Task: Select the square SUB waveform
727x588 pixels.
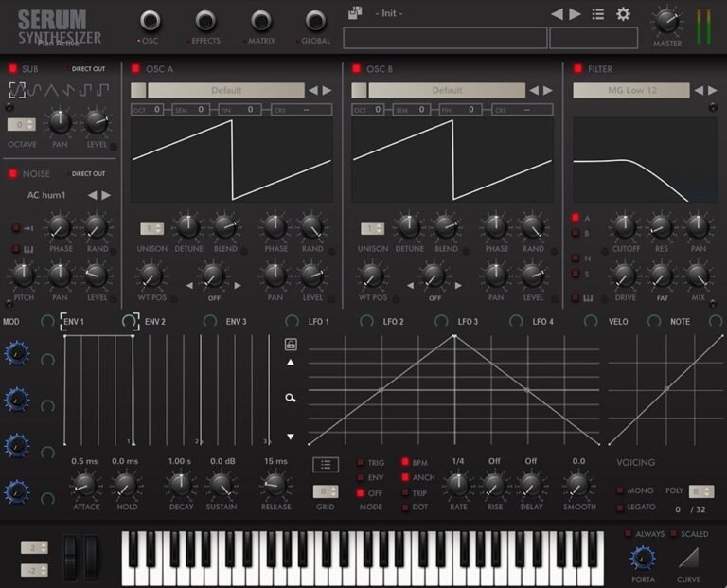Action: (85, 90)
